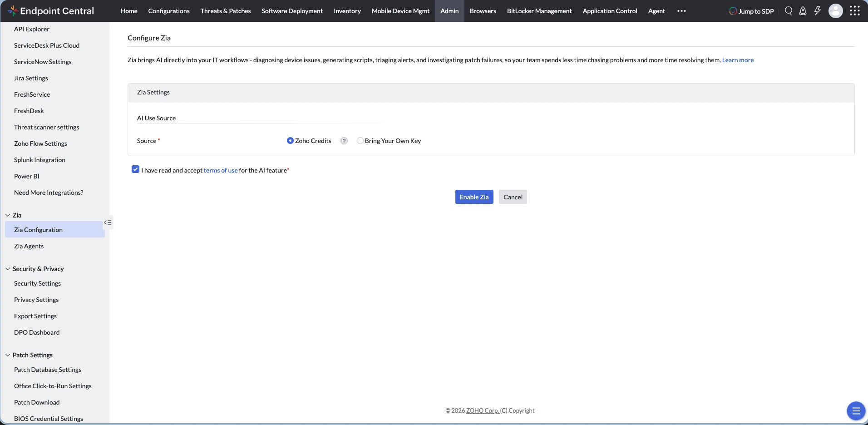
Task: Click the Jump to SDP shortcut
Action: [x=752, y=11]
